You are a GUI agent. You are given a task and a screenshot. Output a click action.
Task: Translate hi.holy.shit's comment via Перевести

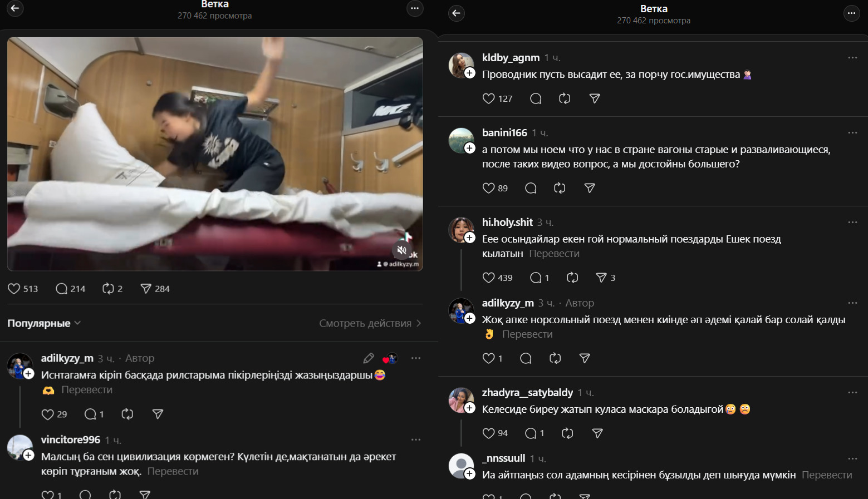click(554, 254)
